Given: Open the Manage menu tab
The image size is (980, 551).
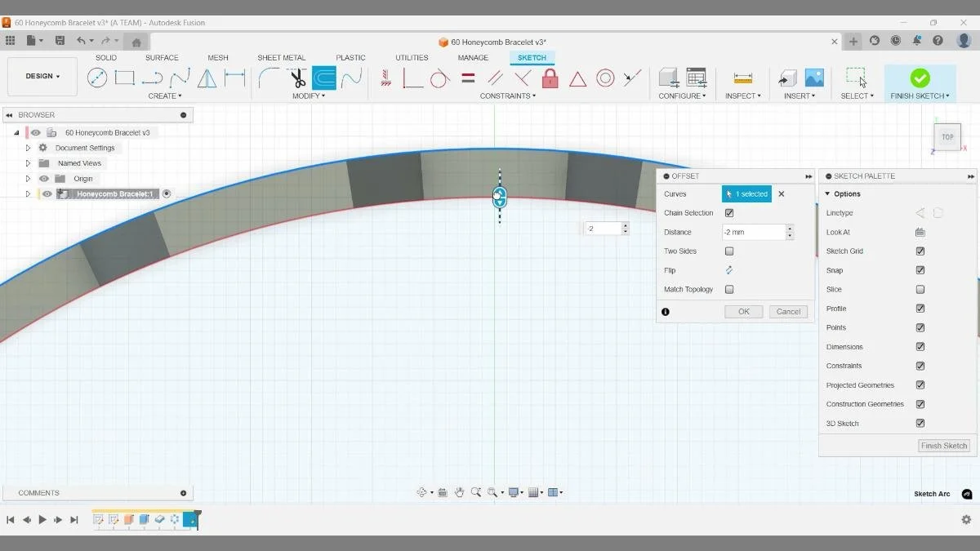Looking at the screenshot, I should 473,57.
